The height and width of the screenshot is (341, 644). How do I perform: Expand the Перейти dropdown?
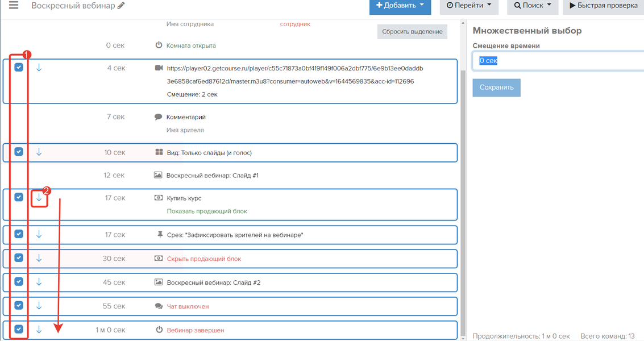(x=469, y=6)
